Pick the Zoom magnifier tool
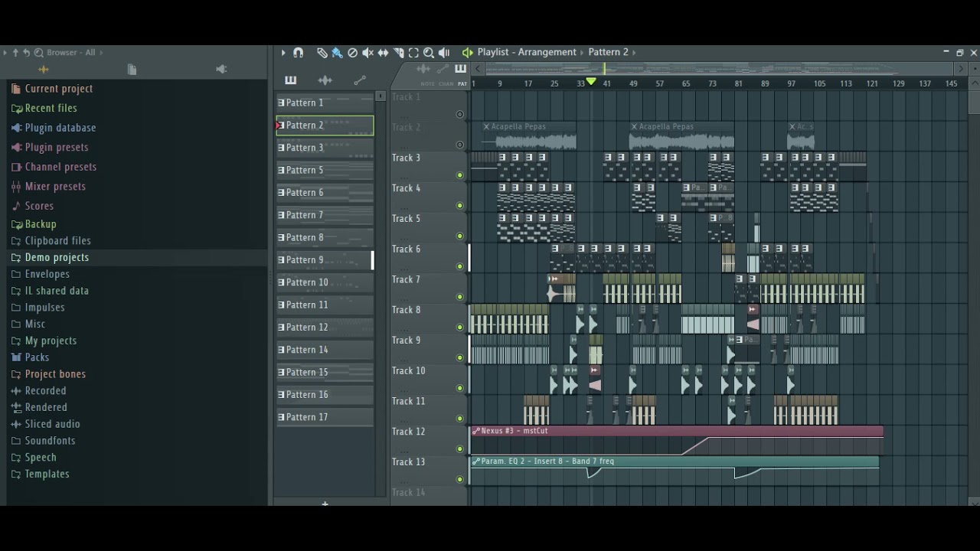The width and height of the screenshot is (980, 551). pos(429,52)
